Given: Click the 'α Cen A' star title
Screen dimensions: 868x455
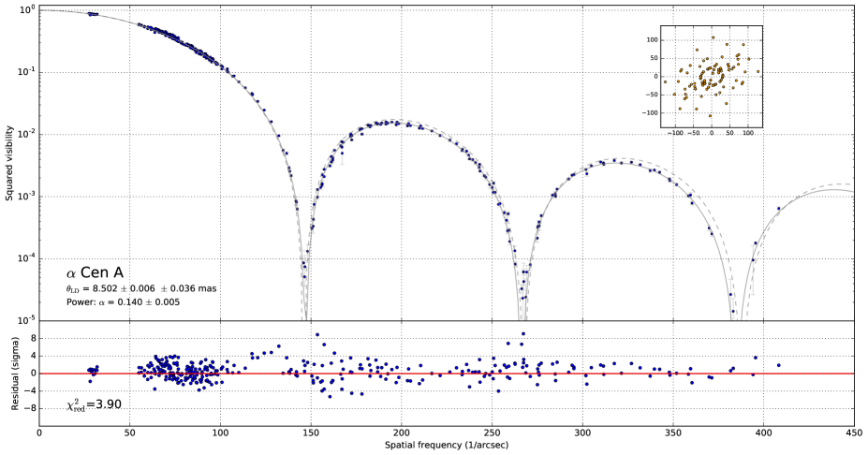Looking at the screenshot, I should [95, 272].
